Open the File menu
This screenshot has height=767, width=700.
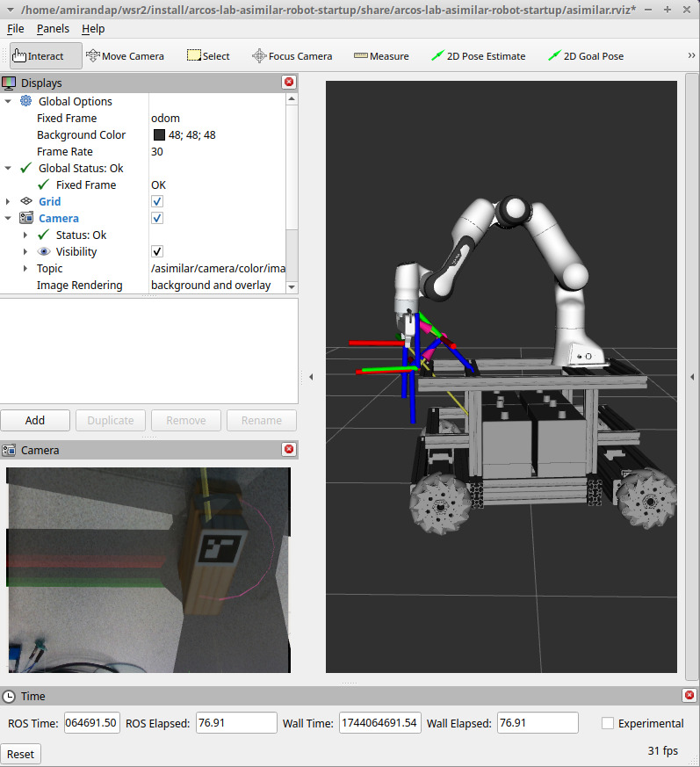point(16,28)
